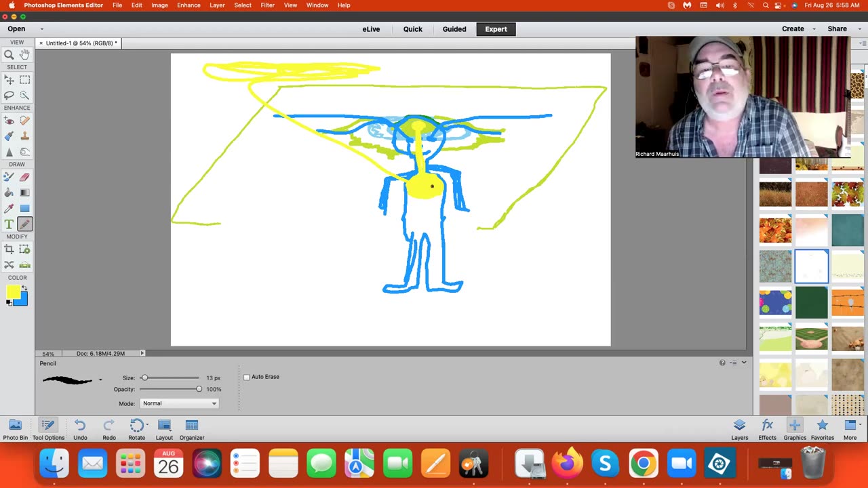Image resolution: width=868 pixels, height=488 pixels.
Task: Click the tool options help icon
Action: click(722, 363)
